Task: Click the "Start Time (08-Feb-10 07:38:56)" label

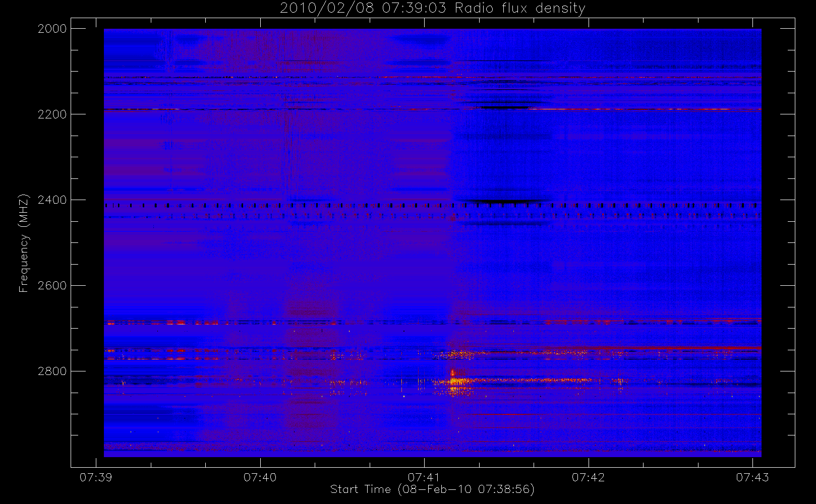Action: (432, 489)
